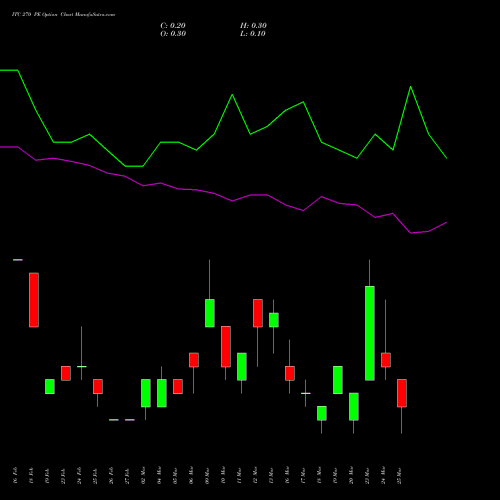
Task: Click the 25 Feb date label
Action: (95, 475)
